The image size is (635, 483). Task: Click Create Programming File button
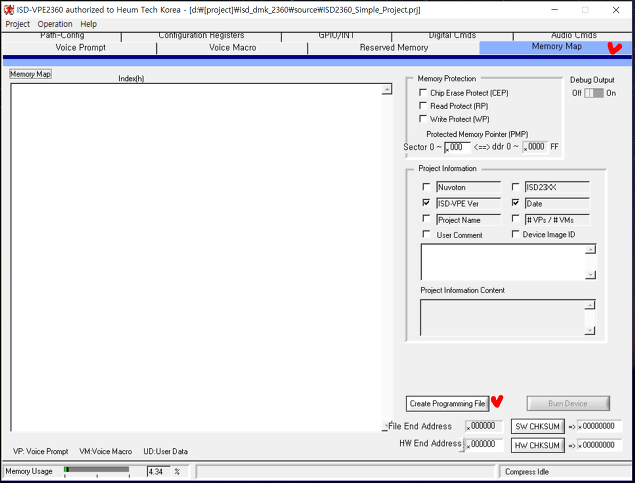(447, 404)
